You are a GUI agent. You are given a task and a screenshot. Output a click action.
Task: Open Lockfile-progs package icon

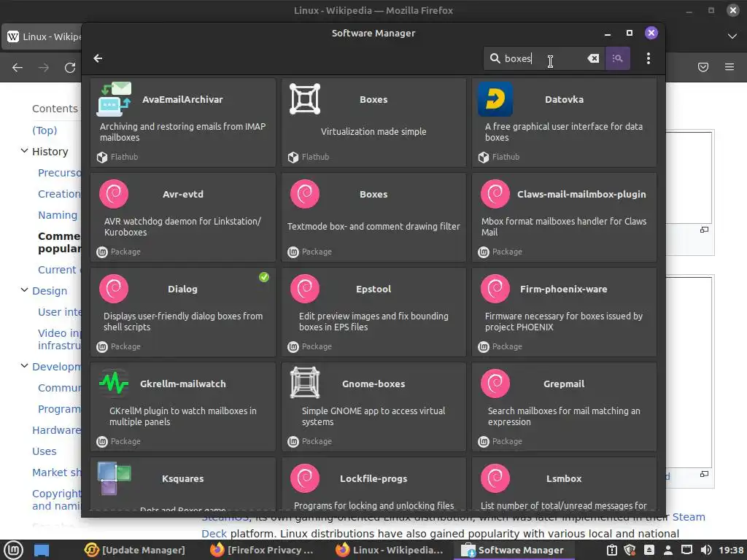(x=305, y=478)
